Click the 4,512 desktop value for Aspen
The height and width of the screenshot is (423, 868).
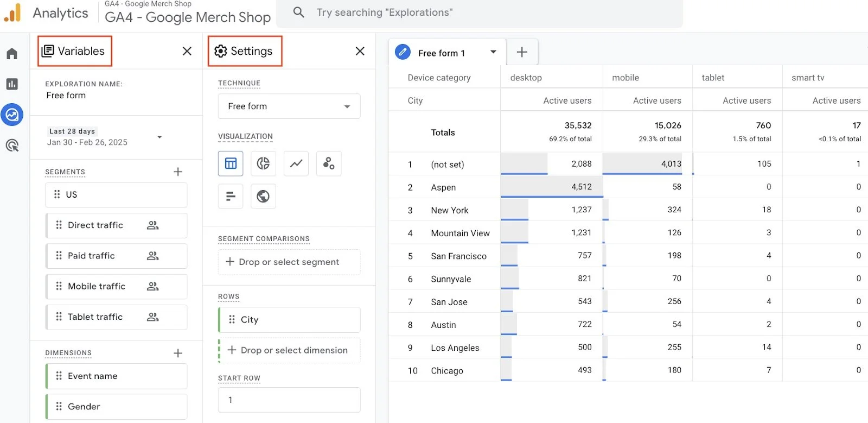tap(582, 187)
